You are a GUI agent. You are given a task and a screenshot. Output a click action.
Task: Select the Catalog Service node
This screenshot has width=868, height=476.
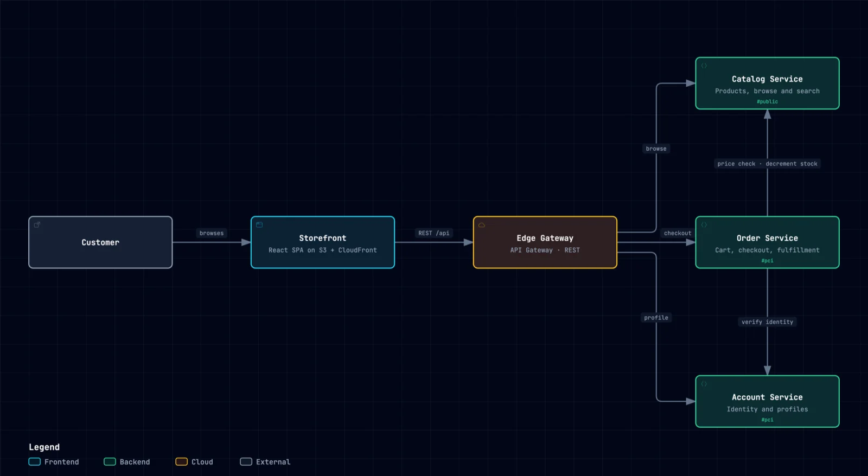768,83
